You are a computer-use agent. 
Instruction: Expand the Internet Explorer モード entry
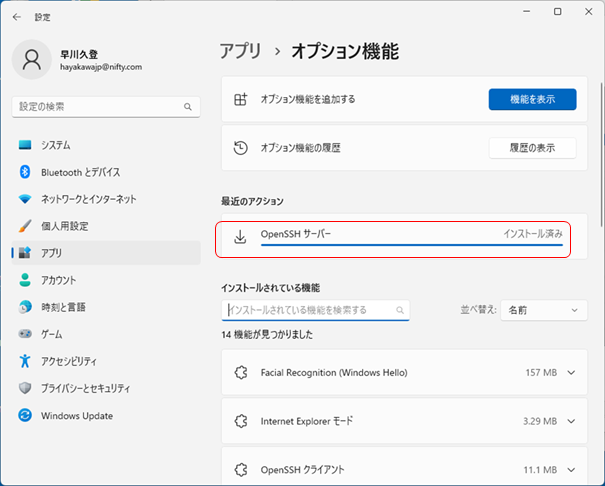[572, 421]
